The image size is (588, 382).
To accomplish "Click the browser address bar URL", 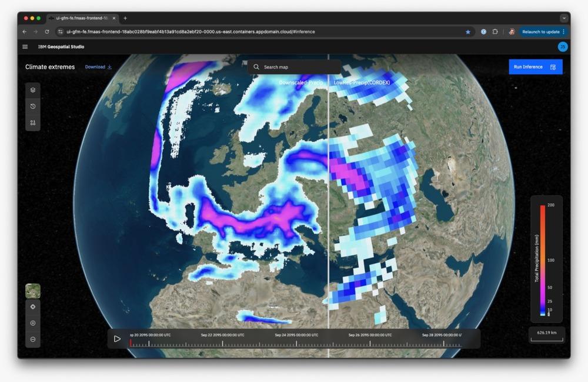I will [191, 32].
